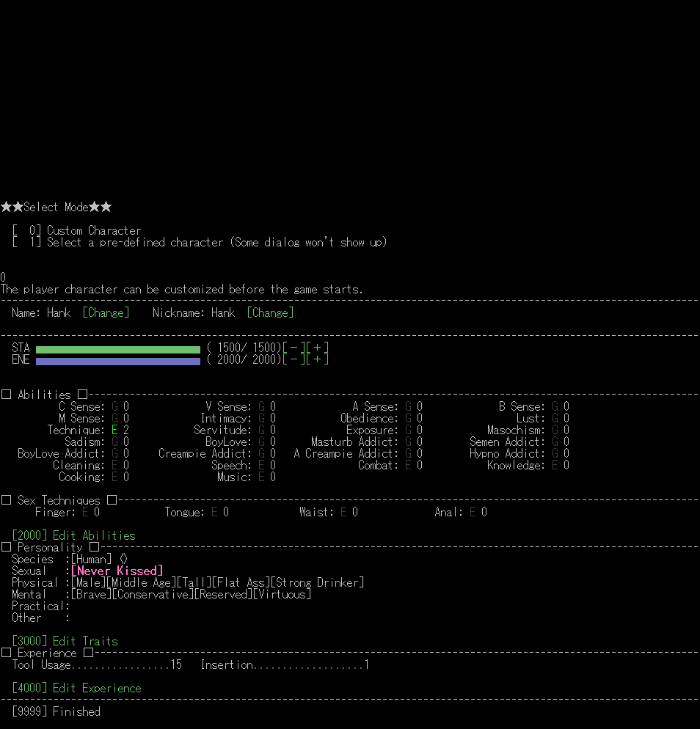Increase STA with the plus button

point(317,348)
